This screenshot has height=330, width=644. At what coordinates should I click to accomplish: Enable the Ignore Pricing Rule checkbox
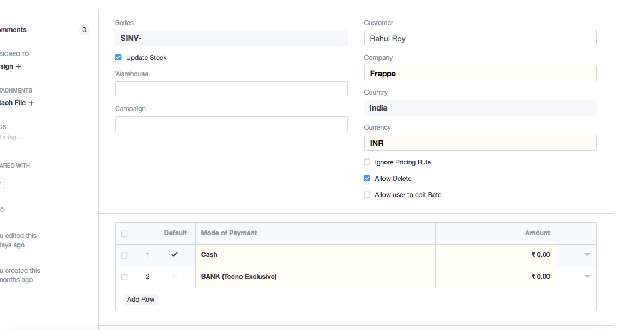tap(367, 162)
